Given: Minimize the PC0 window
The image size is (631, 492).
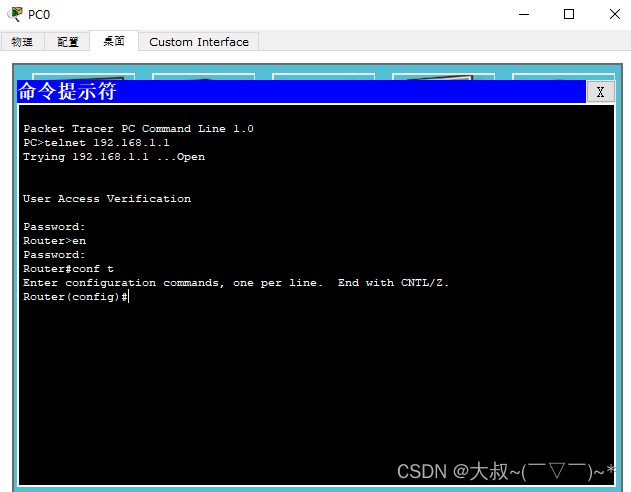Looking at the screenshot, I should click(524, 14).
